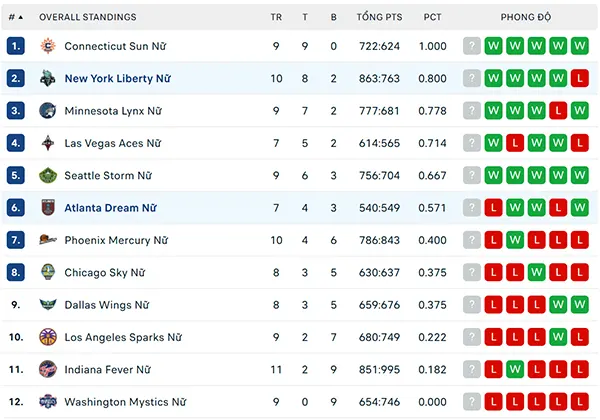Viewport: 600px width, 420px height.
Task: Click the Seattle Storm team logo
Action: tap(48, 176)
